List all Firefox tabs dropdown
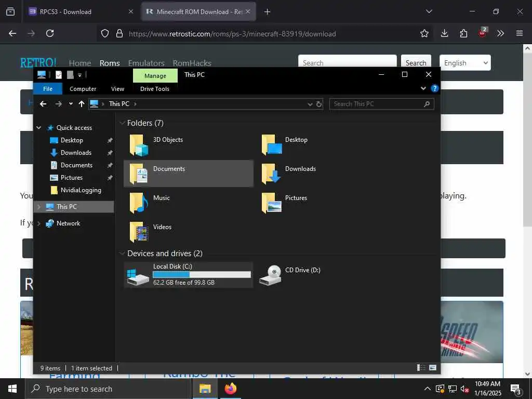Screen dimensions: 532x399 [429, 11]
